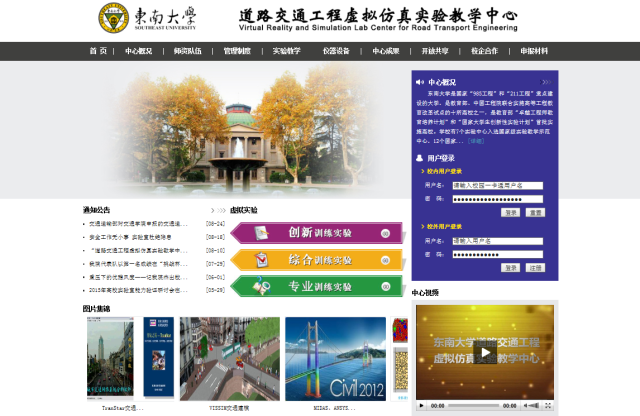Click the Southeast University logo
The width and height of the screenshot is (640, 416).
pos(113,18)
